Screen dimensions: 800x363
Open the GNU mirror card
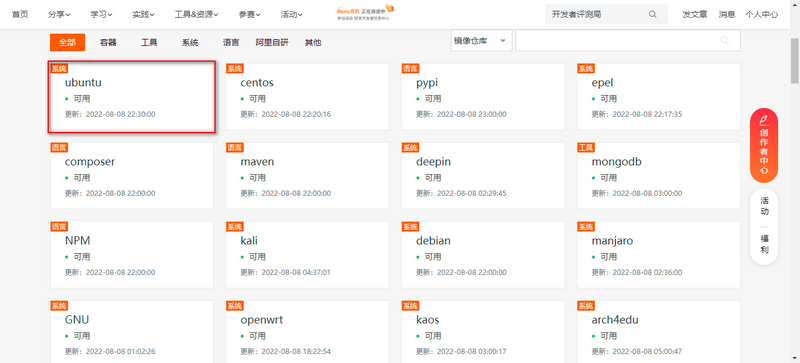132,332
